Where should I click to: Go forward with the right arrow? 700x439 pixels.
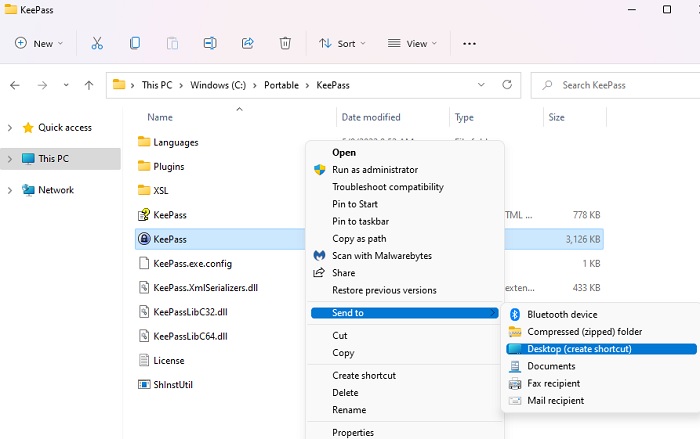point(42,85)
